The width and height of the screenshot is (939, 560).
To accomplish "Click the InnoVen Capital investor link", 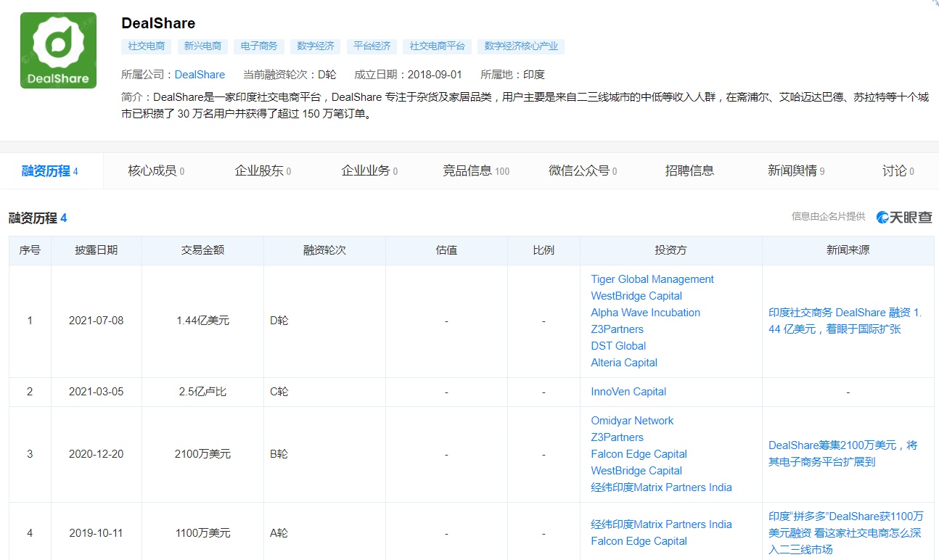I will pyautogui.click(x=628, y=392).
